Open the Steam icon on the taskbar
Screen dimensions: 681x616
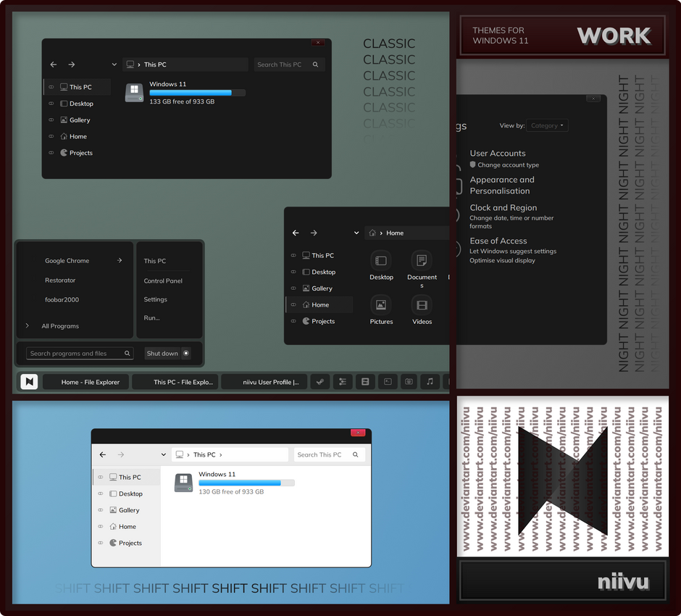pyautogui.click(x=320, y=382)
